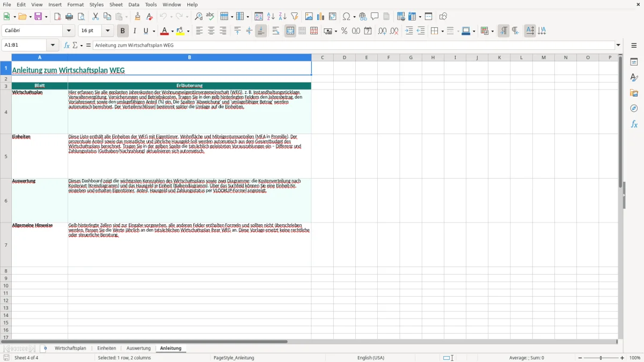The image size is (644, 362).
Task: Toggle Left-to-Right text direction
Action: 503,31
